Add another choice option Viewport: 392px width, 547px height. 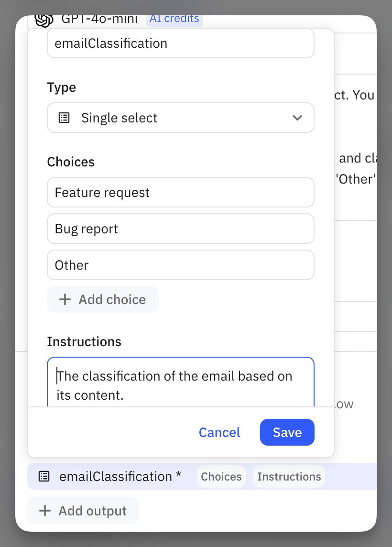tap(102, 299)
